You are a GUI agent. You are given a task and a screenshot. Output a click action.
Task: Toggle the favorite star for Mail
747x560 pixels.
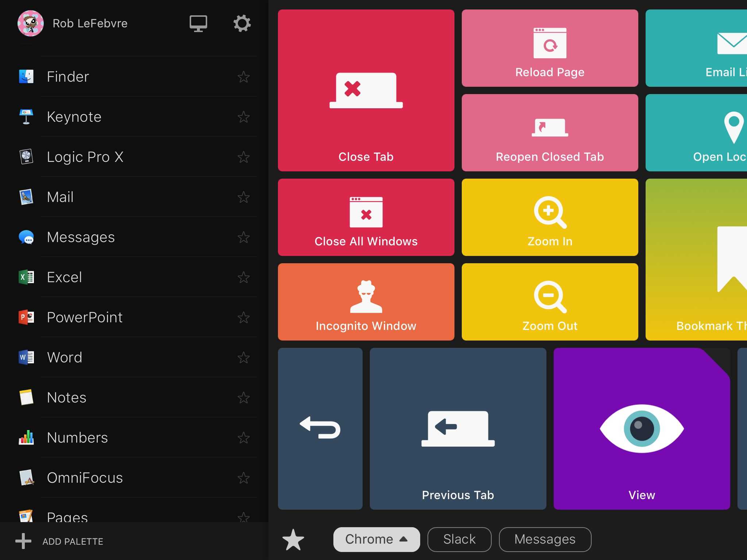click(x=243, y=197)
